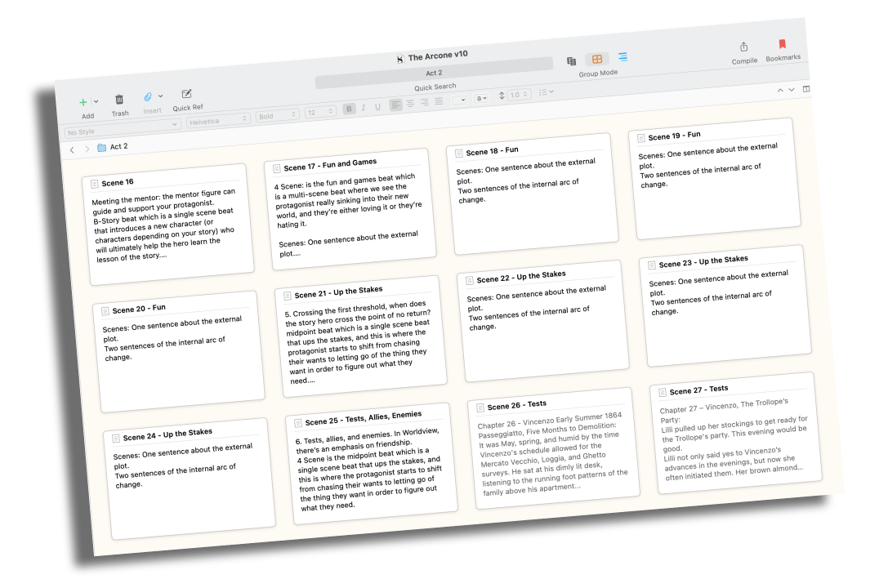Viewport: 888px width, 588px height.
Task: Switch Group Mode to Scrivenings view
Action: tap(572, 61)
